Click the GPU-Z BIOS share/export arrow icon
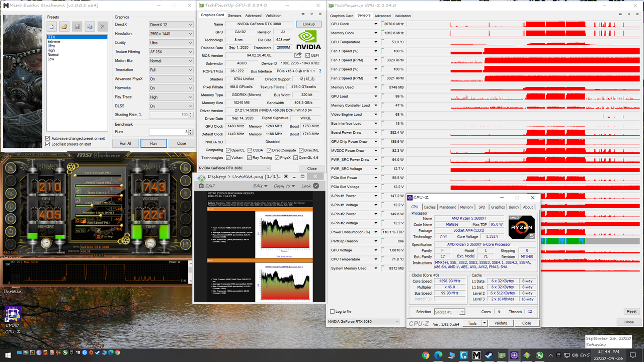Image resolution: width=644 pixels, height=362 pixels. 298,55
